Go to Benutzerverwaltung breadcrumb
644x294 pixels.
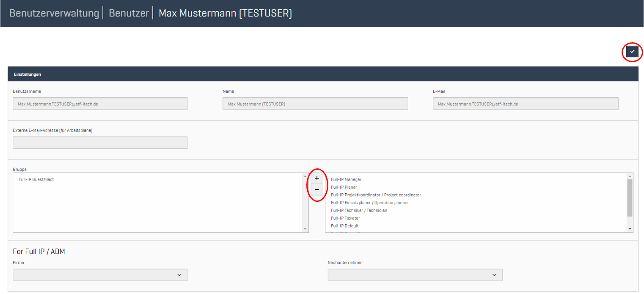coord(54,13)
